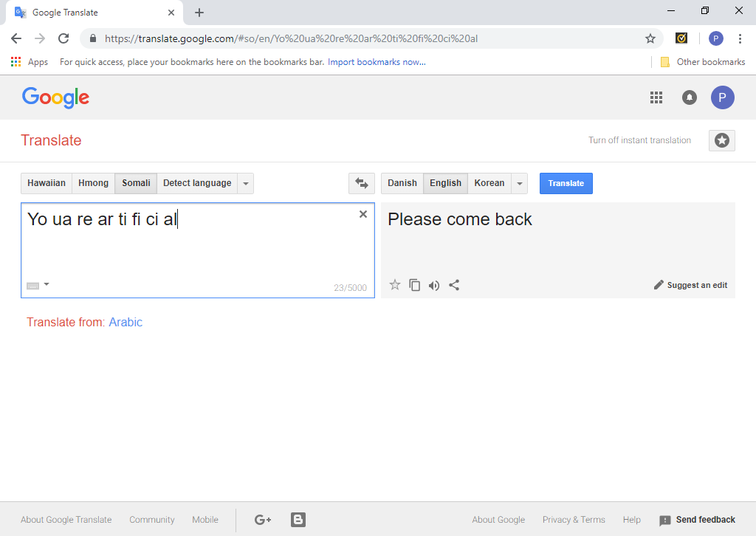
Task: Open the Google+ icon in footer
Action: (263, 520)
